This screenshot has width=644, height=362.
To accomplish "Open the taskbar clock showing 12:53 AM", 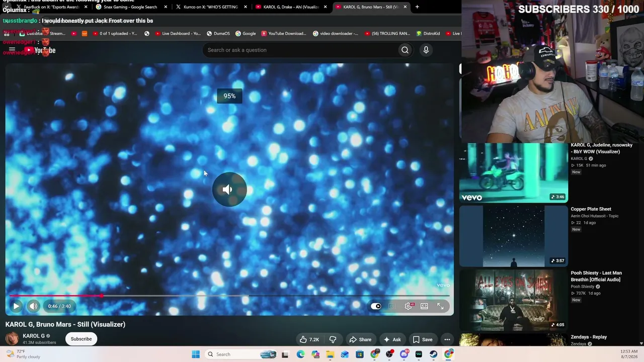I will click(x=629, y=354).
